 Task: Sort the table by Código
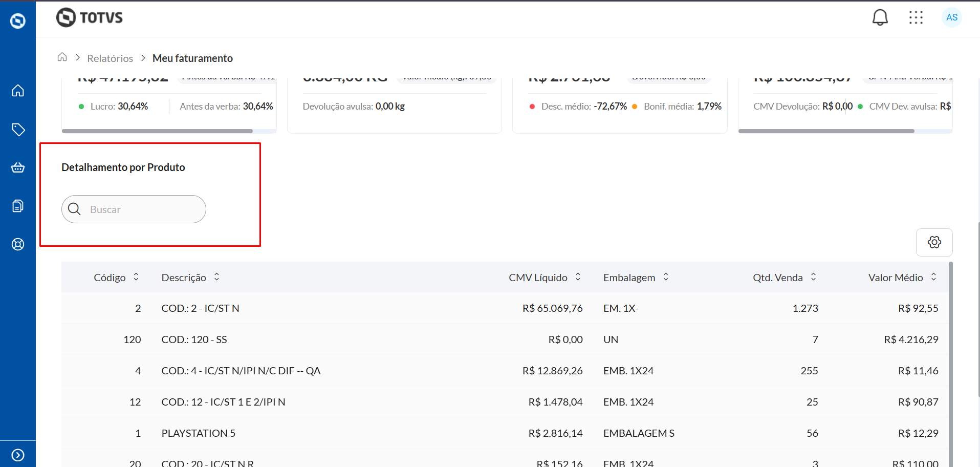coord(136,277)
